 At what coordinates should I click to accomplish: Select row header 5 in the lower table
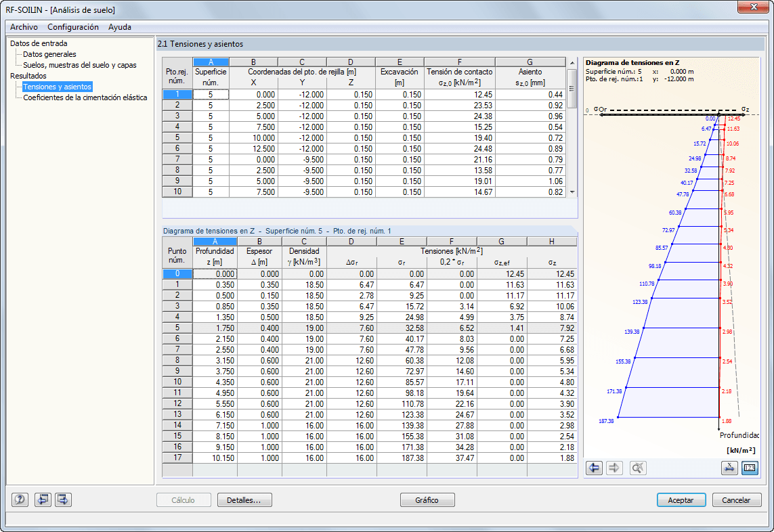pos(177,328)
